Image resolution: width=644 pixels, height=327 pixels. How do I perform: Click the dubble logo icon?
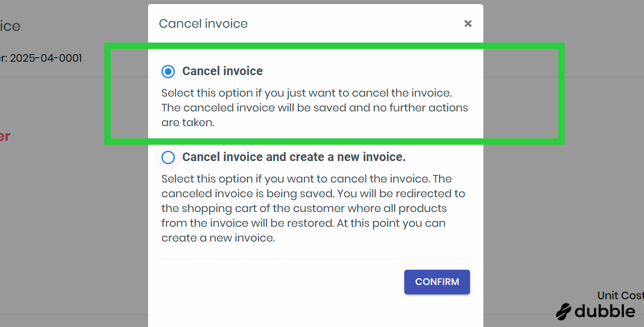563,311
